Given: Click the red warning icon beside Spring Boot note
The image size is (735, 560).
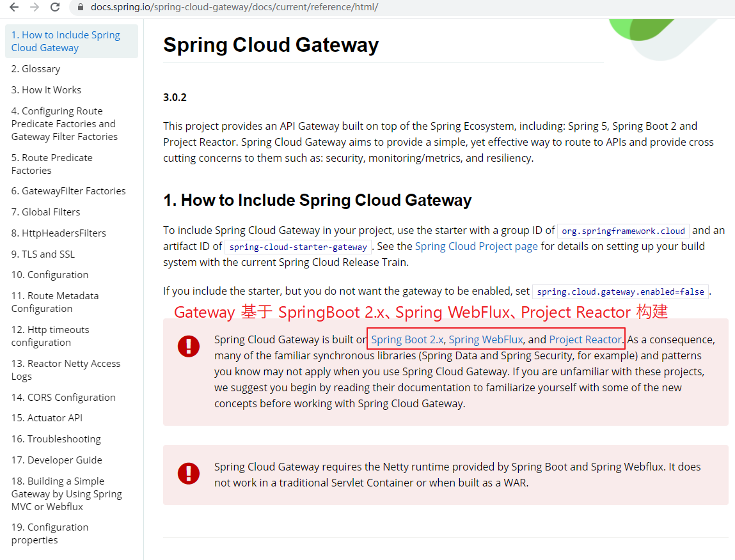Looking at the screenshot, I should (x=187, y=346).
